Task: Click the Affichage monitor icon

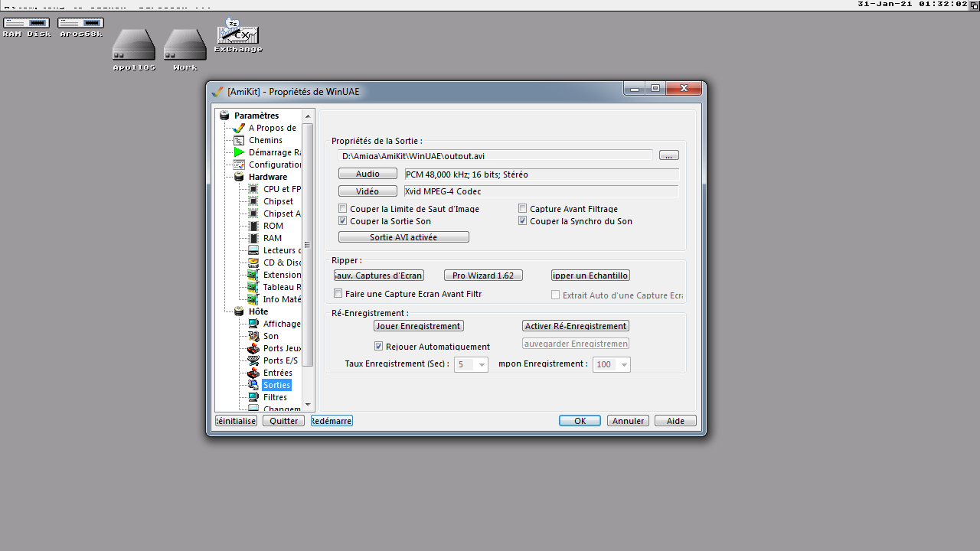Action: 253,324
